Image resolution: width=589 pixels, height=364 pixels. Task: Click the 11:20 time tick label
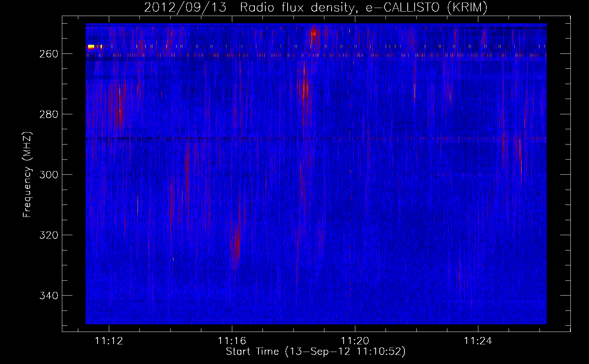[355, 341]
